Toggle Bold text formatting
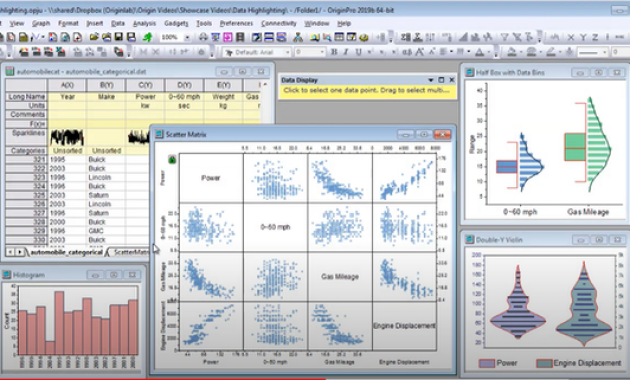 (333, 52)
